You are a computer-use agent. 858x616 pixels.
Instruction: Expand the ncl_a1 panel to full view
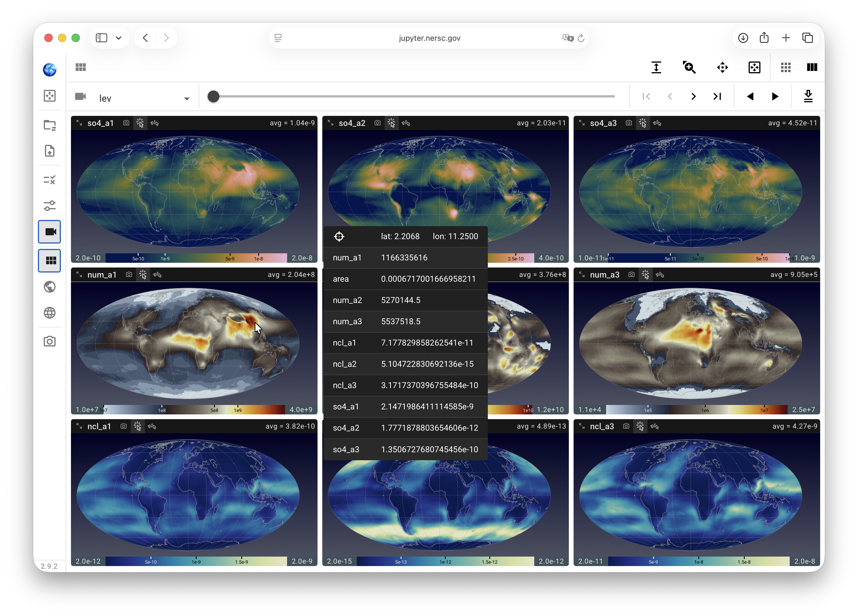[x=79, y=426]
